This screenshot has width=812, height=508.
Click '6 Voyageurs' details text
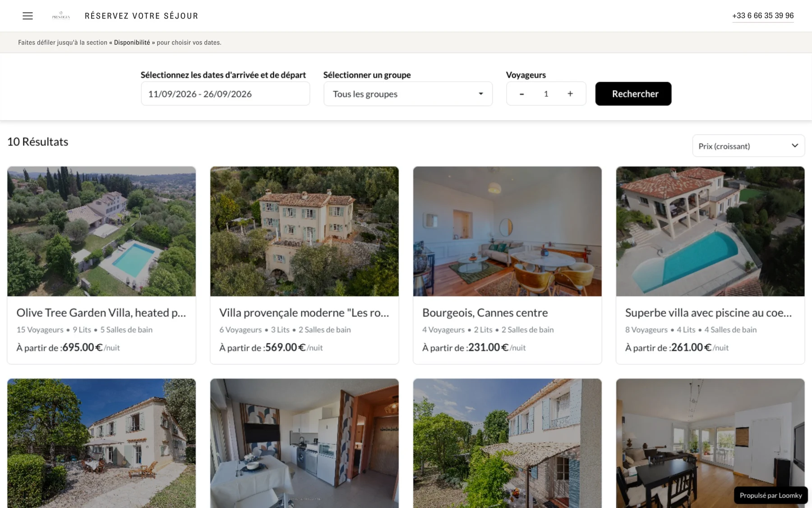(240, 330)
